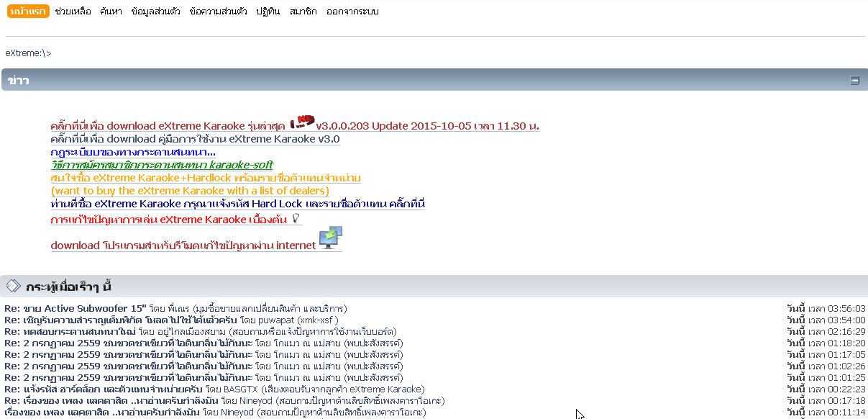Open green karaoke-soft registration guide link
The height and width of the screenshot is (419, 868).
(x=162, y=165)
